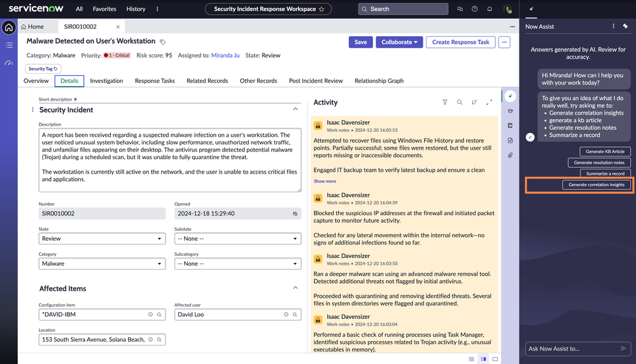Open the Category dropdown showing Malware

click(x=102, y=264)
